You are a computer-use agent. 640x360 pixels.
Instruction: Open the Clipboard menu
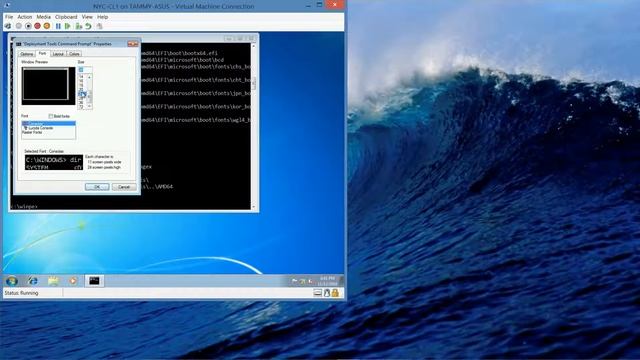point(66,17)
